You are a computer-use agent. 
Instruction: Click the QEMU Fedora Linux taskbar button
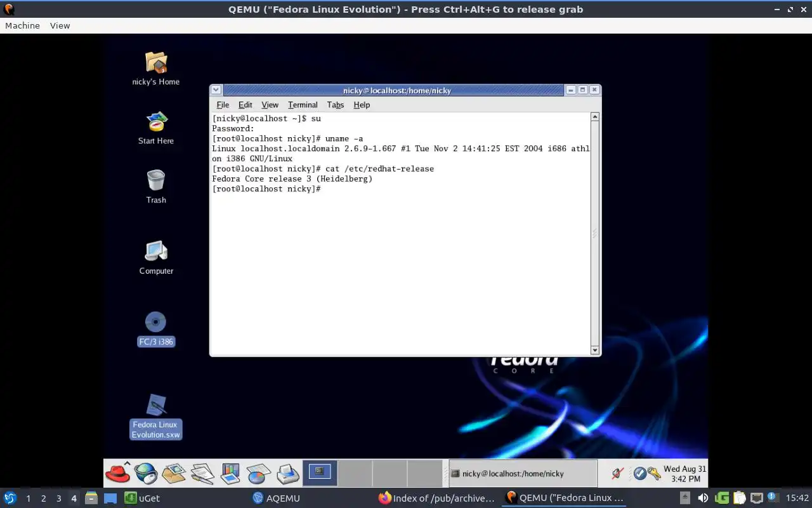(565, 498)
